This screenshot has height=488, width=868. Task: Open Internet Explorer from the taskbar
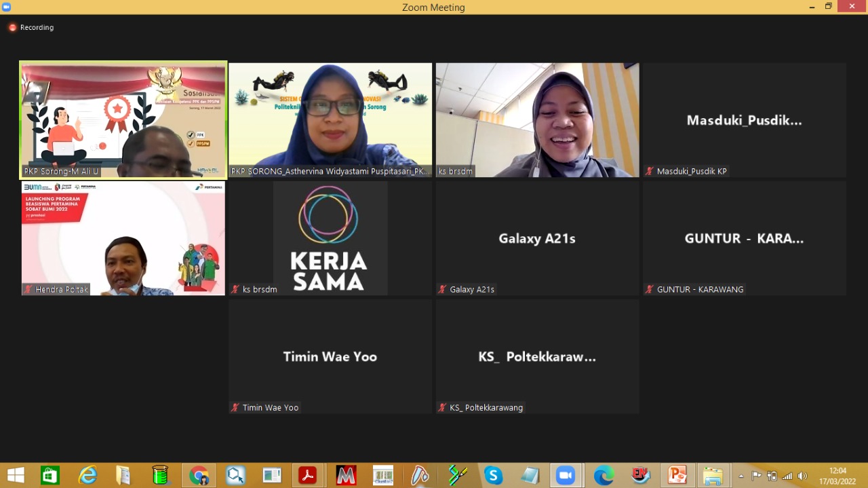point(87,476)
